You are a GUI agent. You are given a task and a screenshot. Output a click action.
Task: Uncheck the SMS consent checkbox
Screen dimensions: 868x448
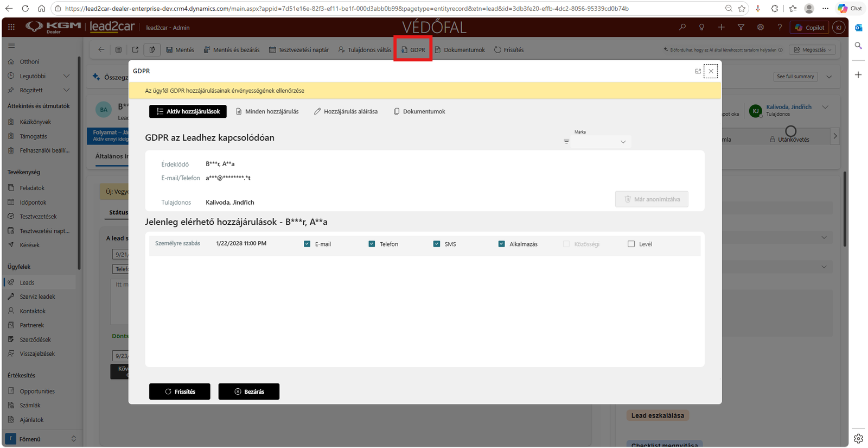(x=437, y=244)
